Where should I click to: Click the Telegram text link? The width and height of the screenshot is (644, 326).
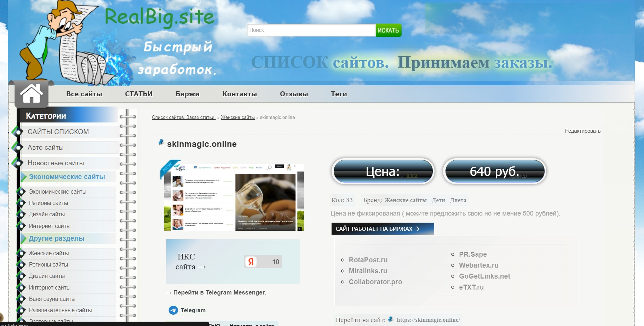click(x=193, y=310)
